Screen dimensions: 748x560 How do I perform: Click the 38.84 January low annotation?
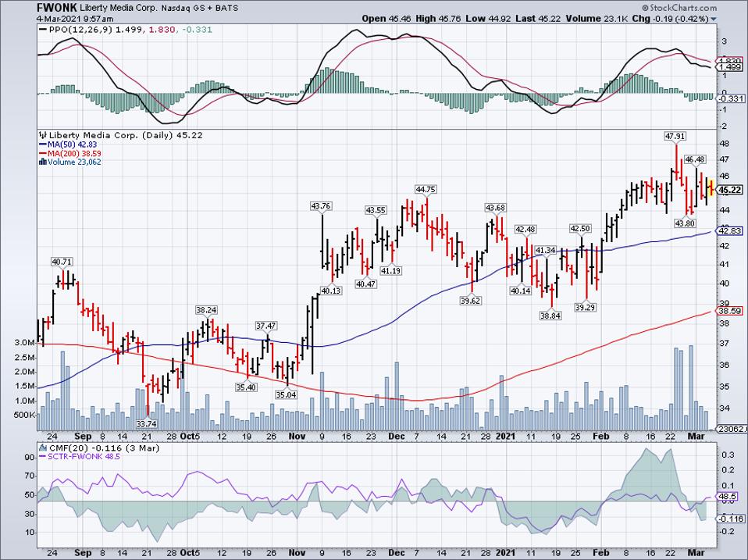coord(550,316)
